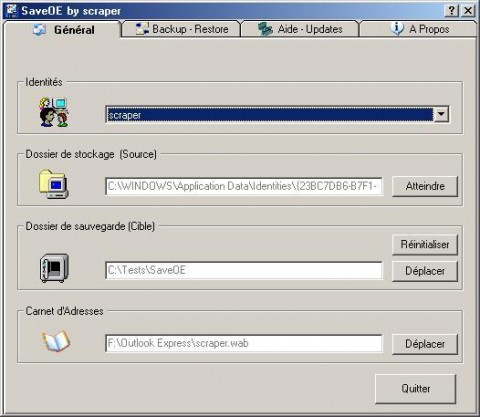Click Déplacer for the backup folder
The width and height of the screenshot is (480, 417).
click(x=425, y=271)
